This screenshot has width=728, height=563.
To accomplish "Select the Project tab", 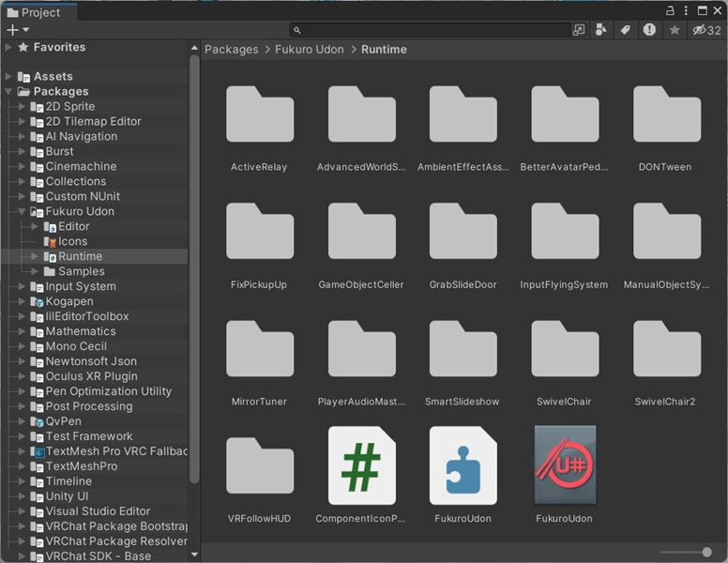I will click(x=39, y=12).
